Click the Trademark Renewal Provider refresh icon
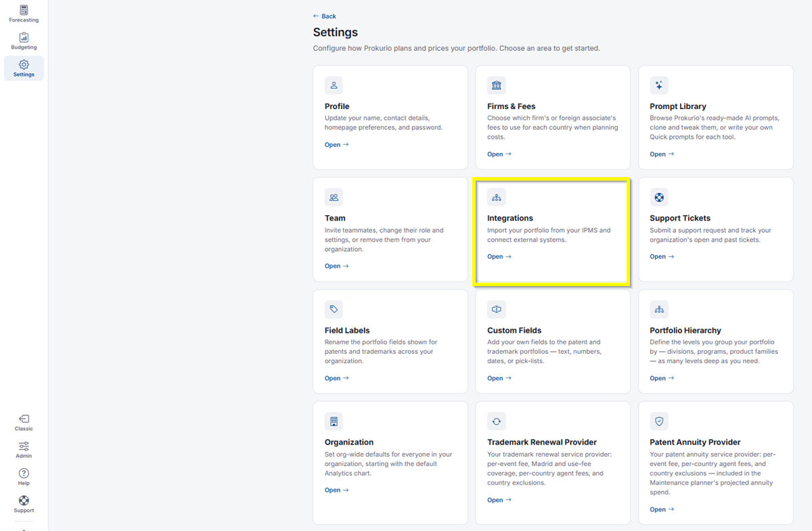The width and height of the screenshot is (812, 531). 497,421
